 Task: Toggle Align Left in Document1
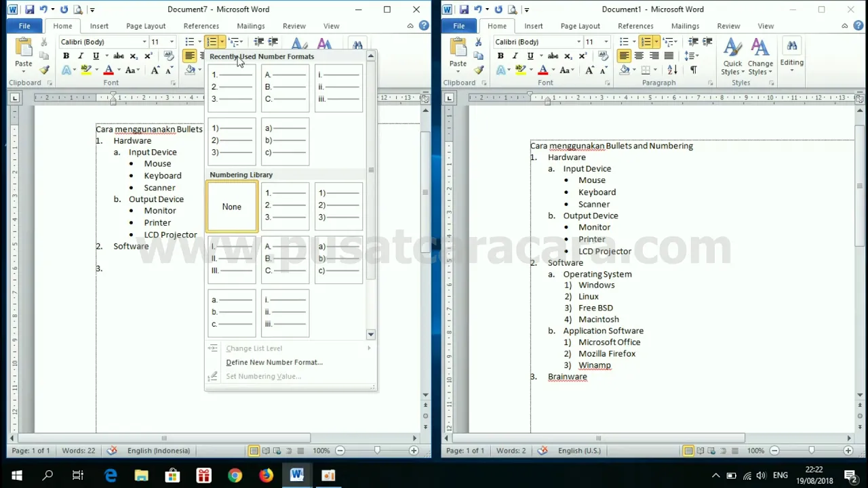[624, 56]
